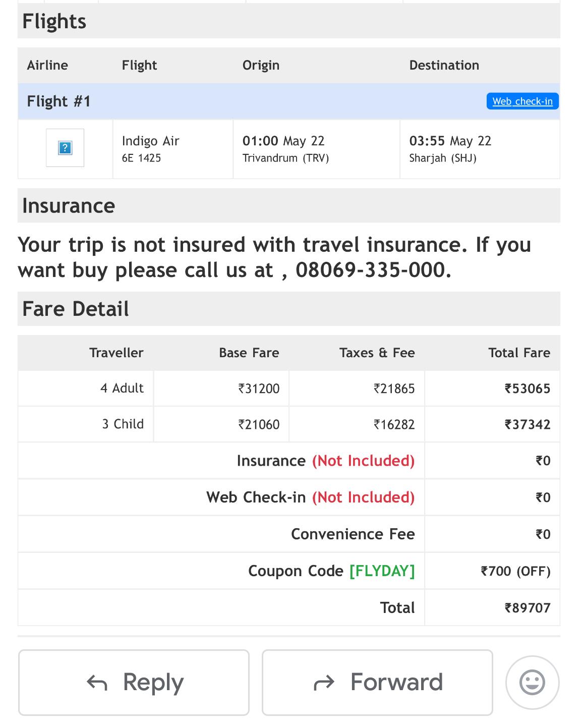This screenshot has height=728, width=584.
Task: Click the ₹700 (OFF) discount value
Action: (515, 571)
